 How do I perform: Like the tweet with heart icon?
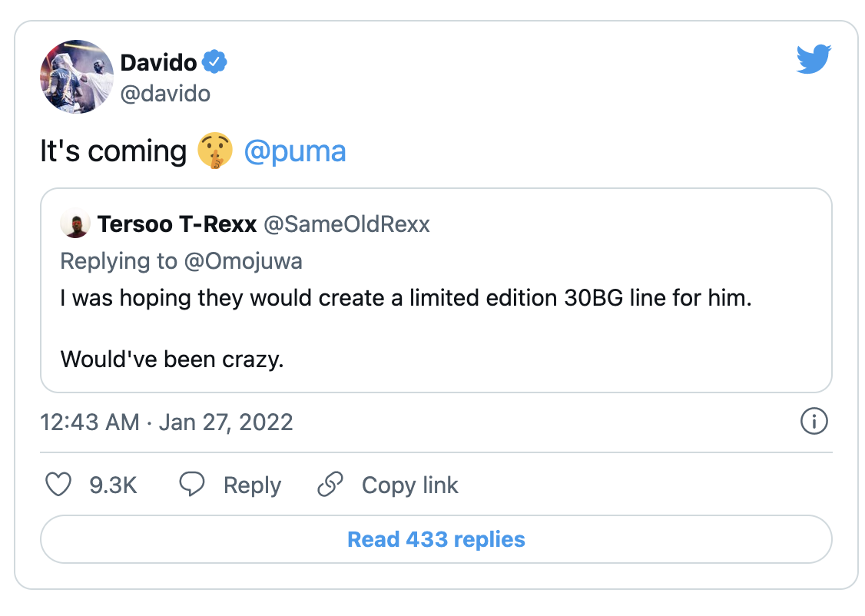[58, 485]
